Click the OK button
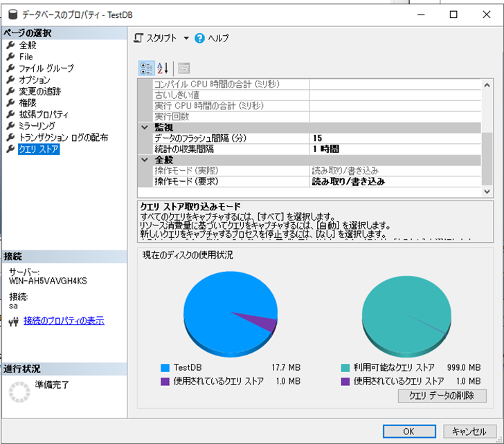 pos(408,432)
